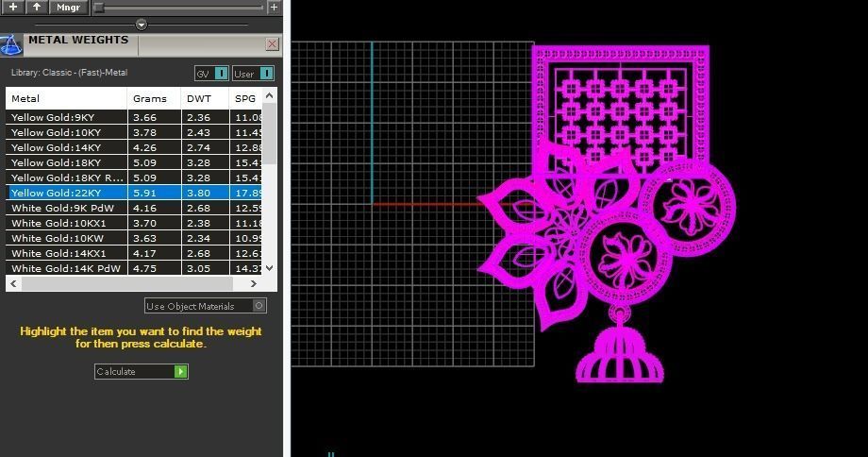Click the round down-arrow collapse handle
This screenshot has width=868, height=457.
coord(142,25)
